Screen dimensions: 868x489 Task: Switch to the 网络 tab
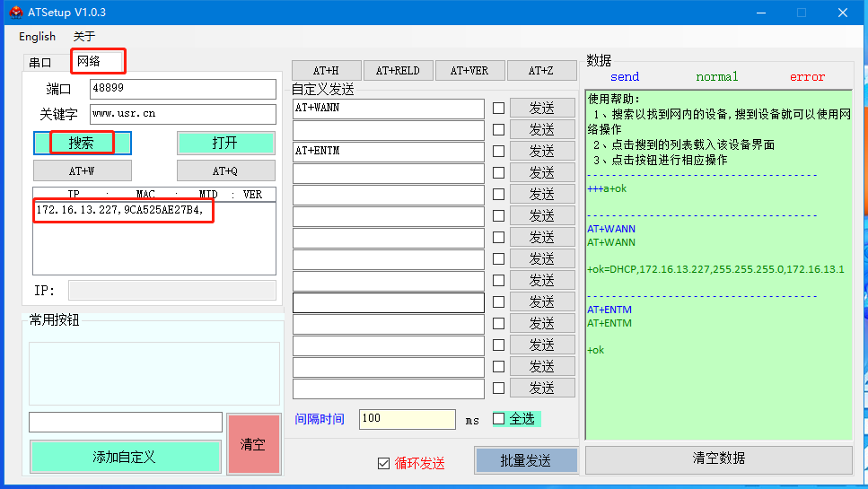click(x=89, y=61)
